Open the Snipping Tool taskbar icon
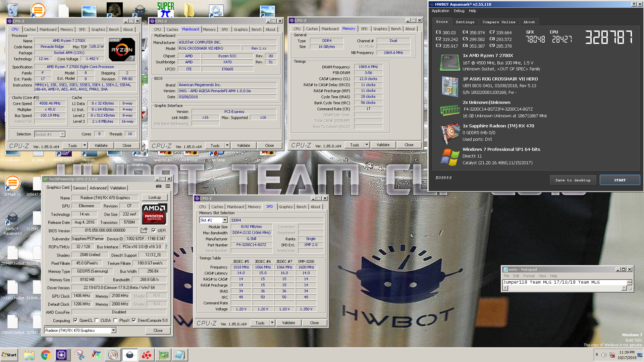The height and width of the screenshot is (362, 644). pos(79,355)
